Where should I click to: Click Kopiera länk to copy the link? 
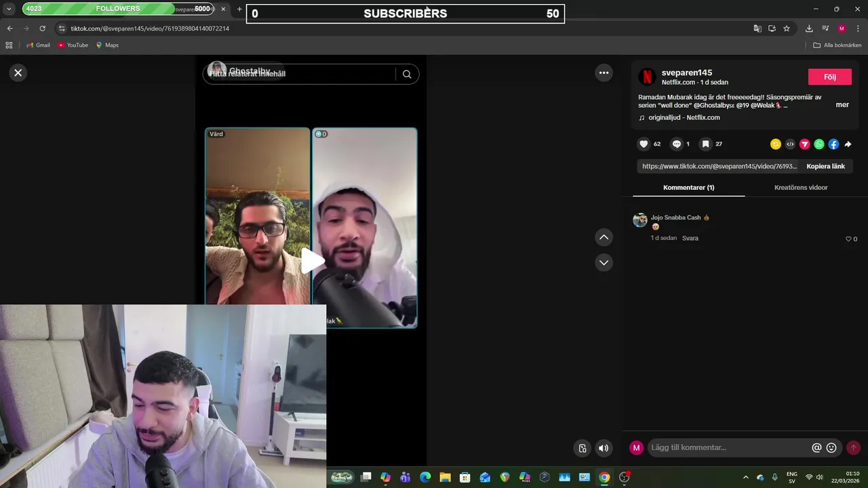click(x=825, y=166)
